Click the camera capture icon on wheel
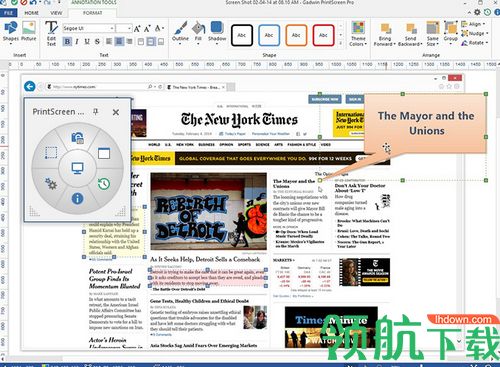Image resolution: width=500 pixels, height=367 pixels. [78, 138]
